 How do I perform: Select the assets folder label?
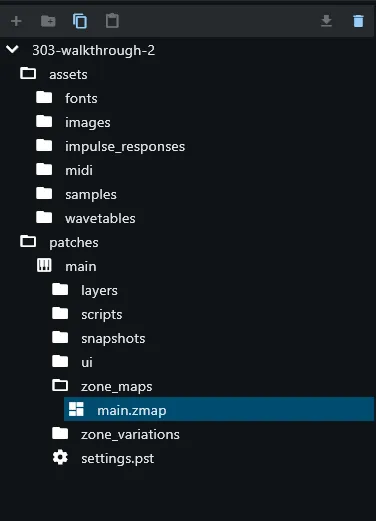[68, 75]
